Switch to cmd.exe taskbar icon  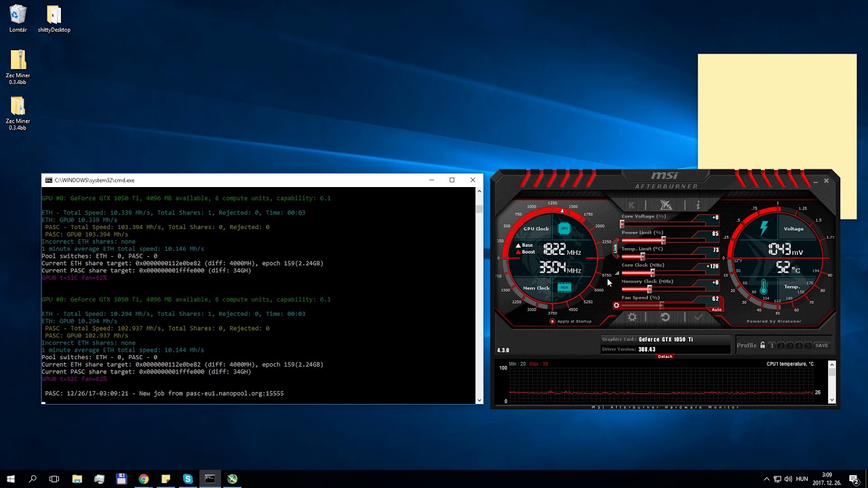(210, 479)
